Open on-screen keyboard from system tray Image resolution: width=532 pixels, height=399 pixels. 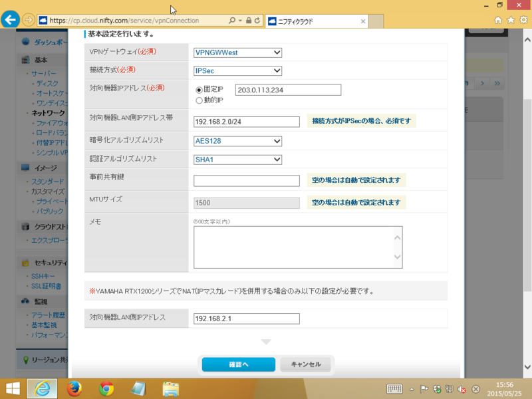click(x=394, y=388)
